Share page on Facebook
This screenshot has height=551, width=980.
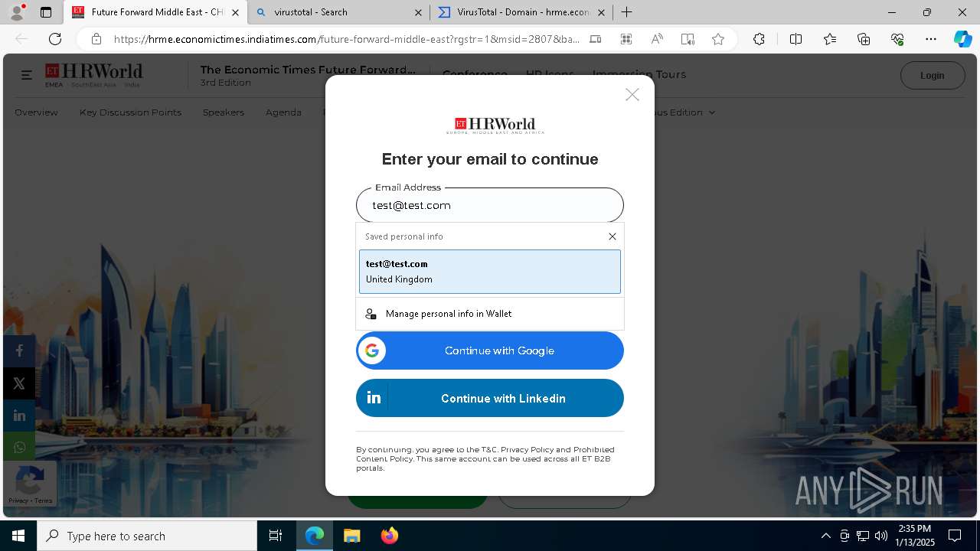tap(19, 350)
